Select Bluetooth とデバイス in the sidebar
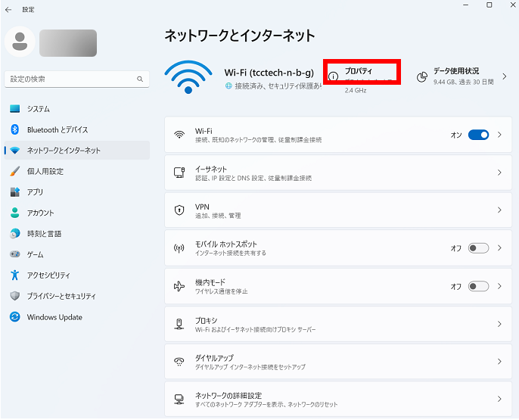 [57, 129]
